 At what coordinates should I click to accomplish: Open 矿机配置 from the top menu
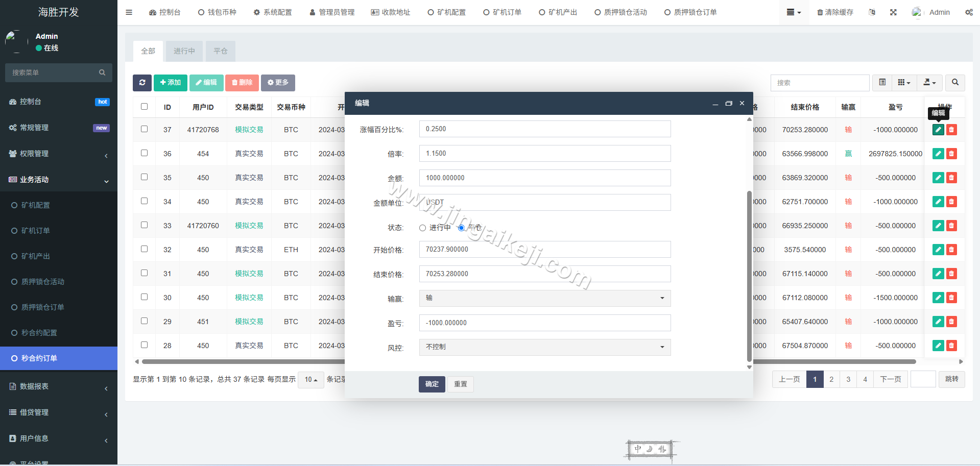447,12
